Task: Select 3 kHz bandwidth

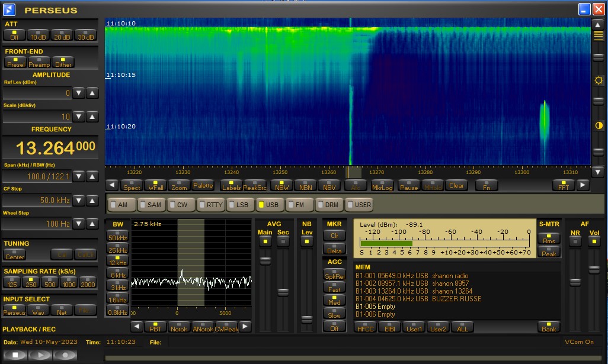Action: [x=118, y=285]
